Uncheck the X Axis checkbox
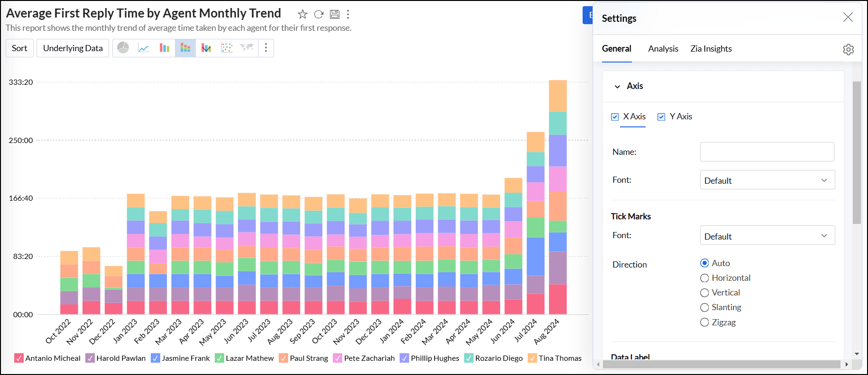Viewport: 868px width, 375px height. pos(615,117)
